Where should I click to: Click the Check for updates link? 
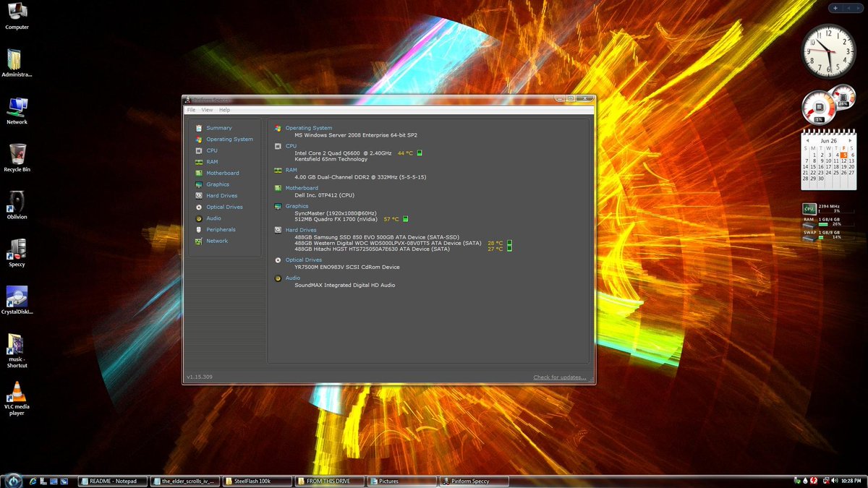560,377
